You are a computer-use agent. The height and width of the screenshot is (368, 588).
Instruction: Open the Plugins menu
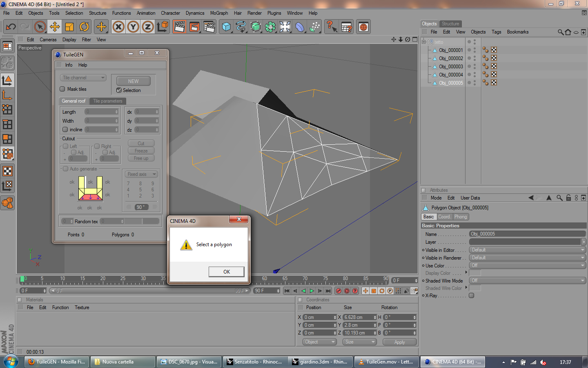pos(274,13)
